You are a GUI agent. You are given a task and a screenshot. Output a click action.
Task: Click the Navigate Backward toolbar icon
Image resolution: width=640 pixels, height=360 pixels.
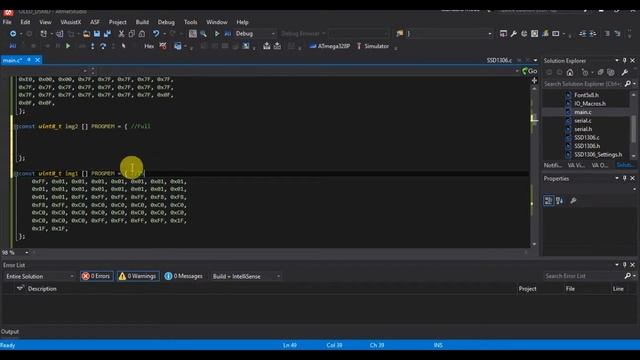(13, 34)
